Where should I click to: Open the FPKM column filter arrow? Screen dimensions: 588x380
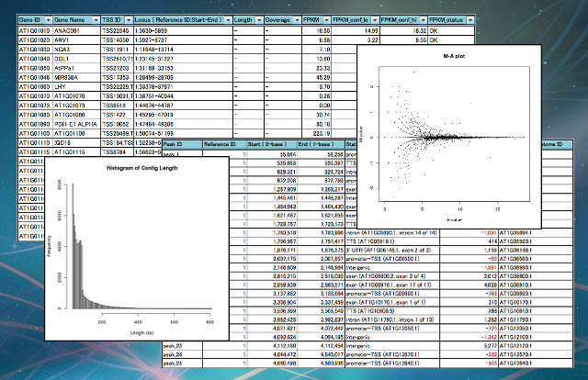pos(327,20)
